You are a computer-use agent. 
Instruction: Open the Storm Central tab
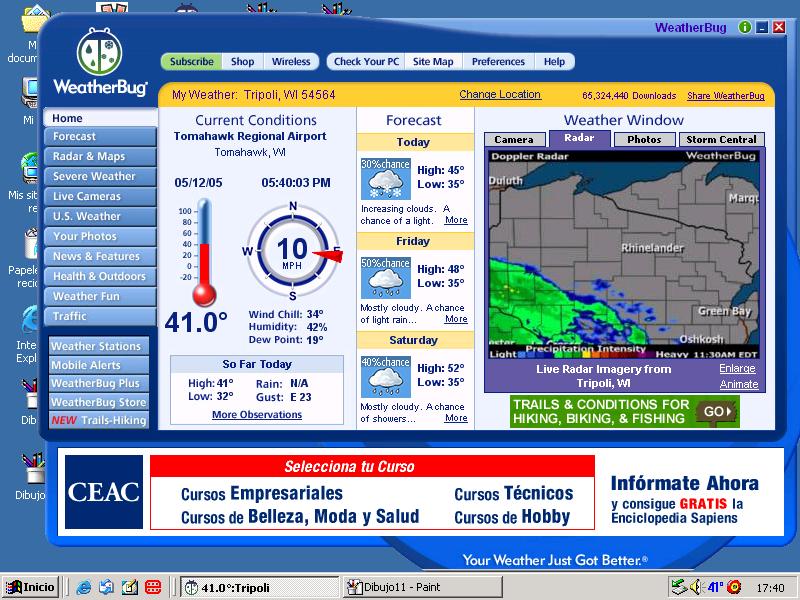point(721,139)
